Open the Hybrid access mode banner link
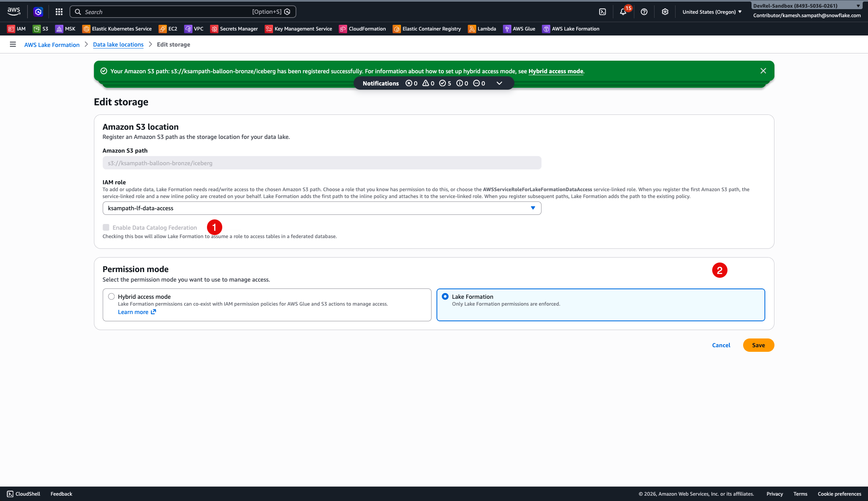Image resolution: width=868 pixels, height=501 pixels. [556, 71]
